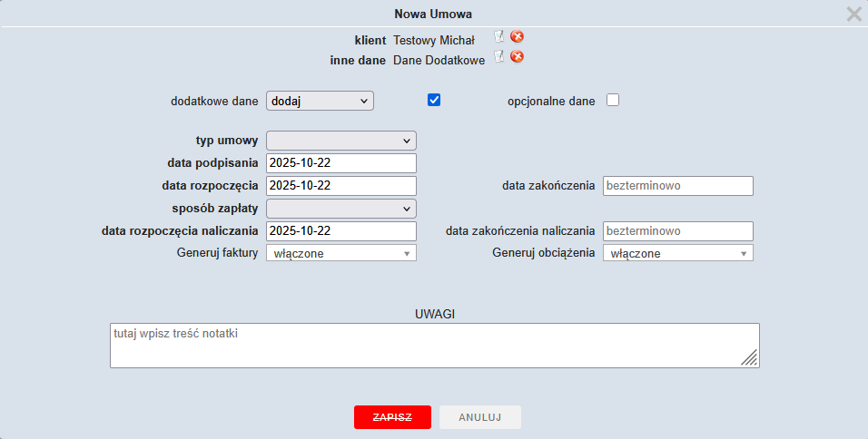The width and height of the screenshot is (868, 439).
Task: Click the ANULUJ button
Action: click(480, 417)
